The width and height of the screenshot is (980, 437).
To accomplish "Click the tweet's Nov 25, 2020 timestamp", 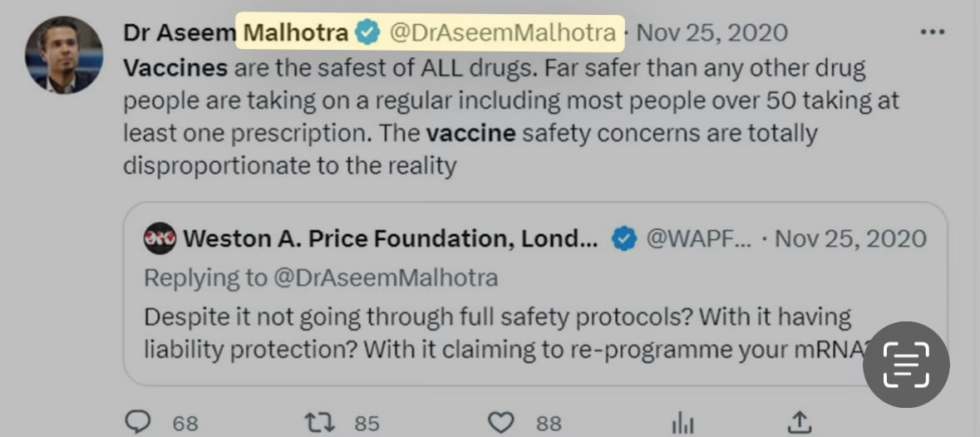I will (x=712, y=32).
